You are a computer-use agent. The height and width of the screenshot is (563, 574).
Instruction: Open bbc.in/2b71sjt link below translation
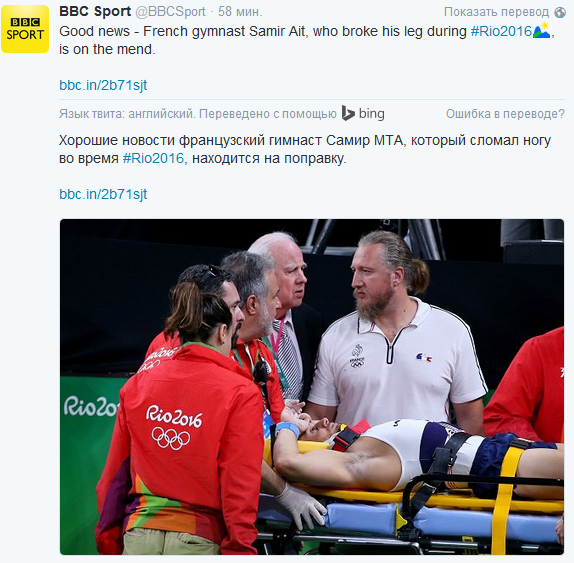tap(103, 194)
